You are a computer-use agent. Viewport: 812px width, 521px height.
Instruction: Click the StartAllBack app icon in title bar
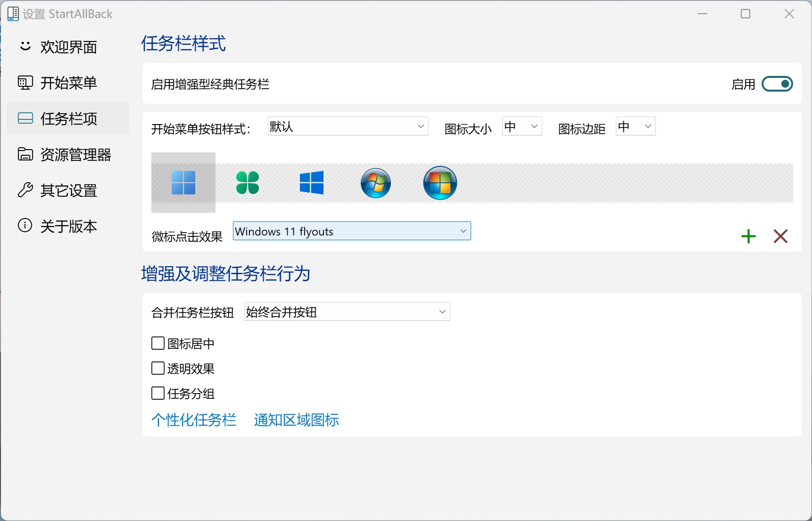[x=13, y=14]
